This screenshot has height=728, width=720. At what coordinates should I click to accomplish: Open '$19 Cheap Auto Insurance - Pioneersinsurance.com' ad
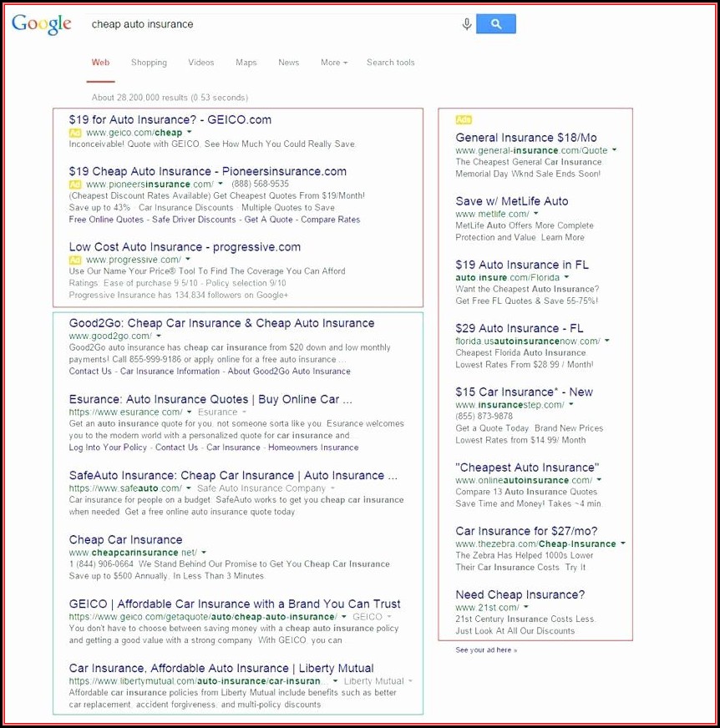pyautogui.click(x=208, y=171)
